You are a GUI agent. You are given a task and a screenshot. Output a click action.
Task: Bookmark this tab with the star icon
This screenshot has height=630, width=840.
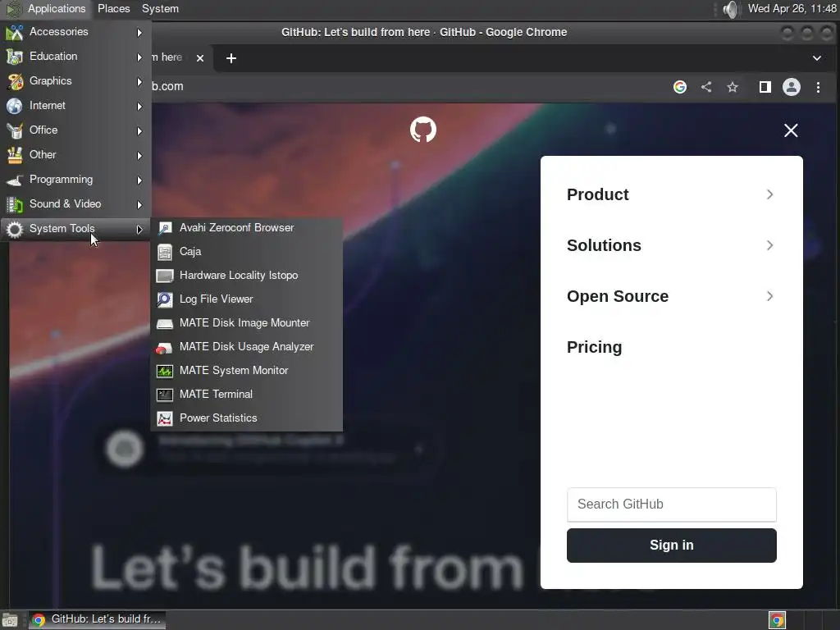[733, 87]
